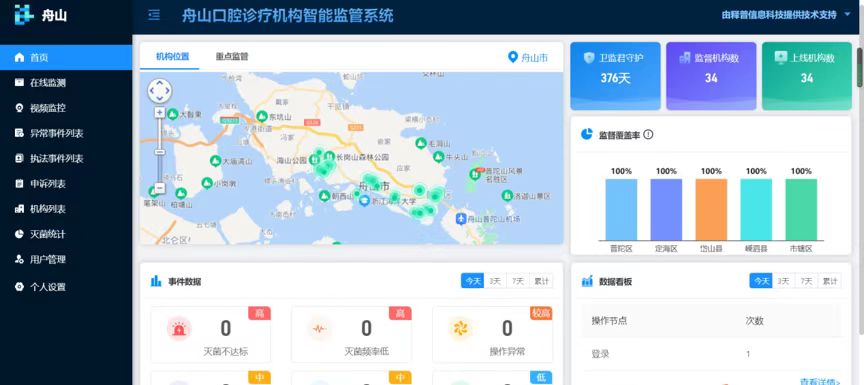Select 累计 range in 事件数据 panel
The width and height of the screenshot is (864, 385).
[x=541, y=281]
